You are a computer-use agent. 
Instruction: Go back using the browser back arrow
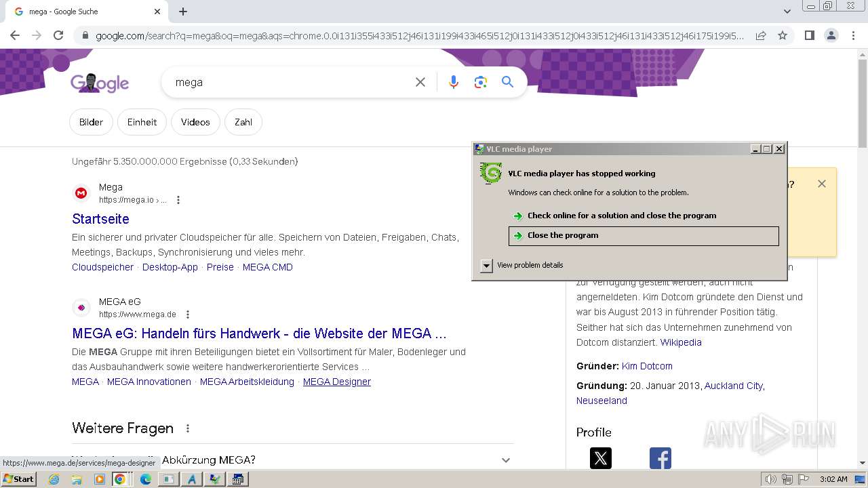15,35
